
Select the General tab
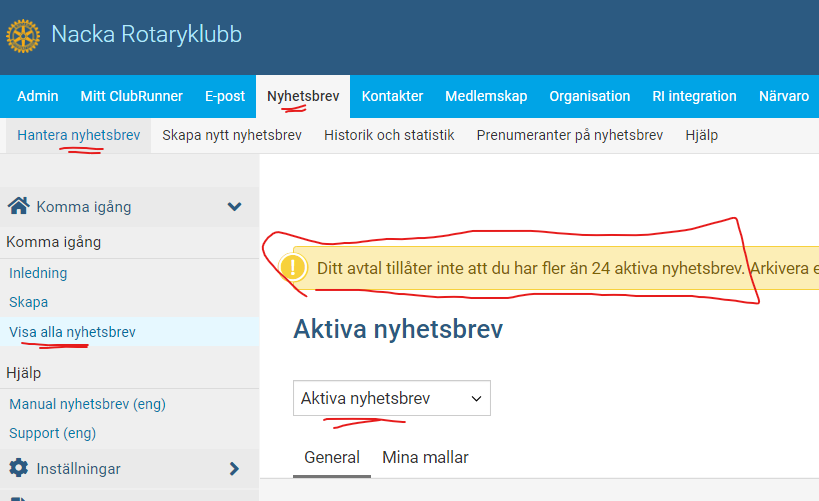332,457
